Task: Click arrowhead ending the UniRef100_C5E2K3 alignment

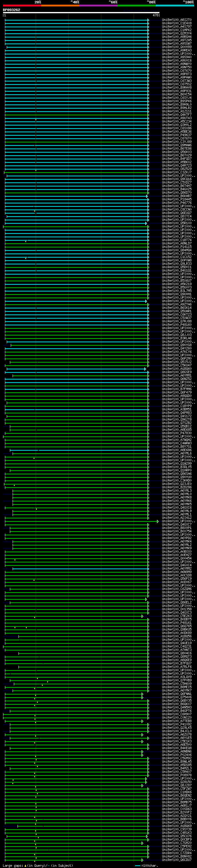Action: pos(143,616)
